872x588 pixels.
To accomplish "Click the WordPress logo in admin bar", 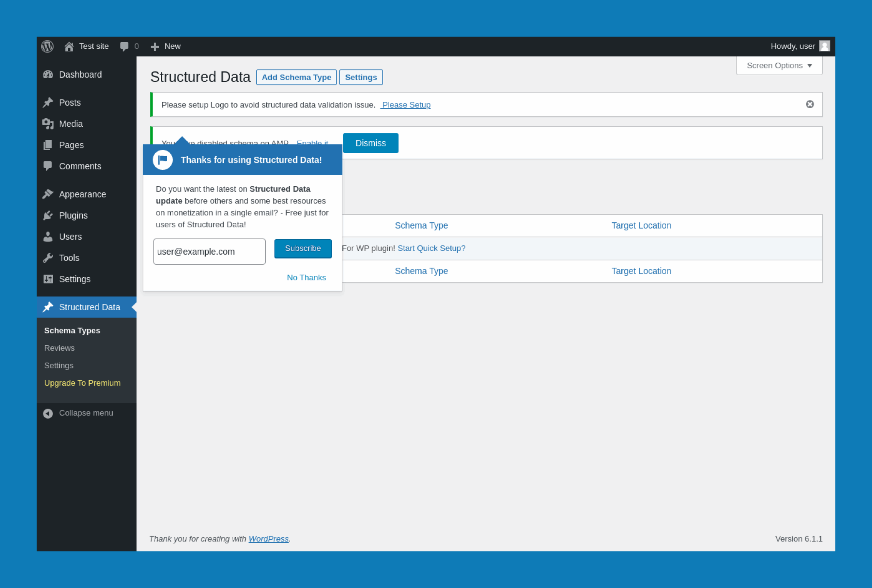I will (47, 46).
